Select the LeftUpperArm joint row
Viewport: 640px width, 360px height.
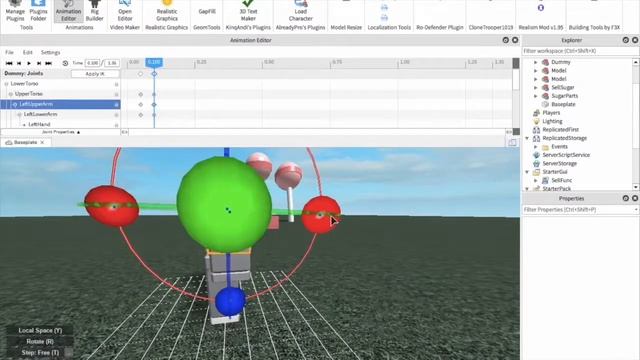[60, 104]
